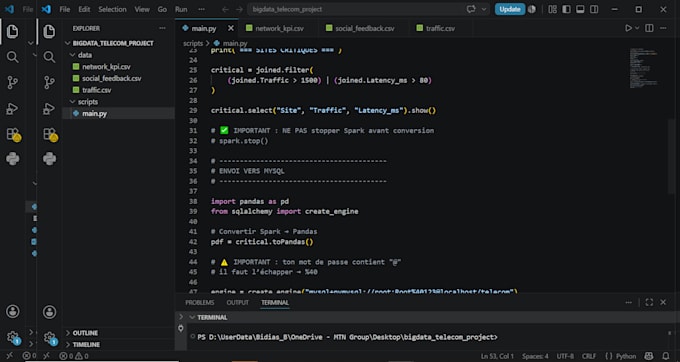Click Ln 53, Col 1 in status bar
The height and width of the screenshot is (362, 680).
pyautogui.click(x=497, y=356)
